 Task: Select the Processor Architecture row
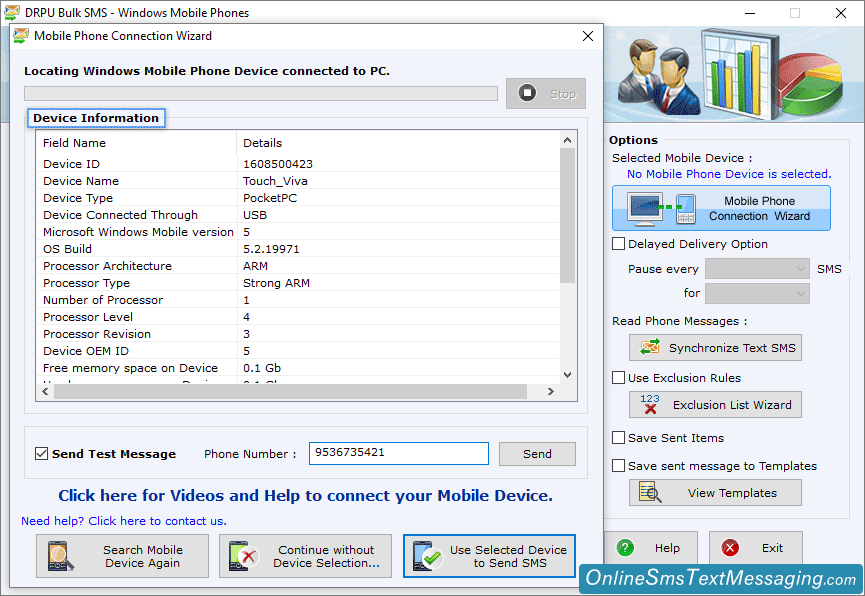coord(298,266)
